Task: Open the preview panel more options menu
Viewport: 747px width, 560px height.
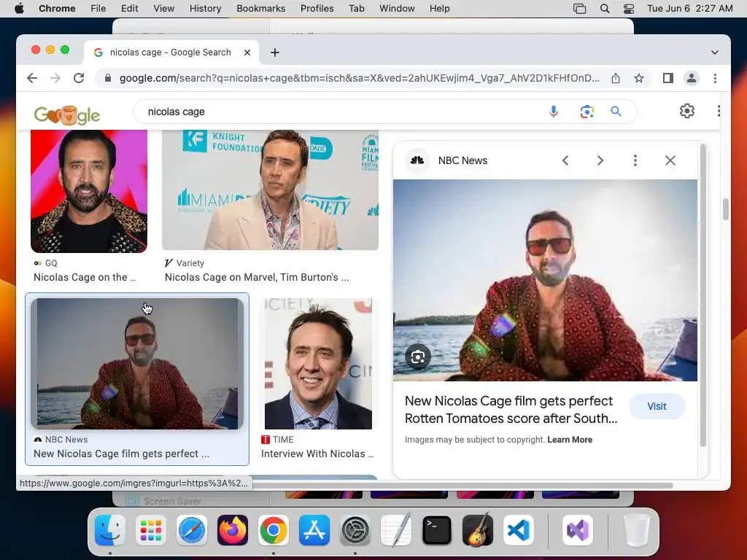Action: (x=635, y=160)
